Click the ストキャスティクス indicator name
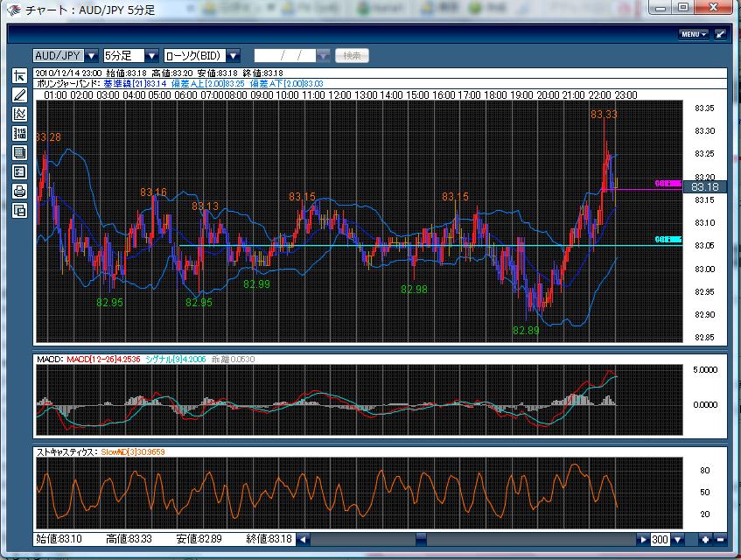This screenshot has width=741, height=560. click(x=67, y=452)
